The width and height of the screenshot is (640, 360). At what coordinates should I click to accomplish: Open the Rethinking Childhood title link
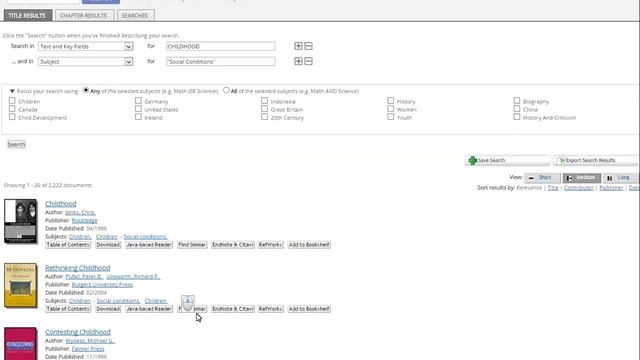pos(78,268)
